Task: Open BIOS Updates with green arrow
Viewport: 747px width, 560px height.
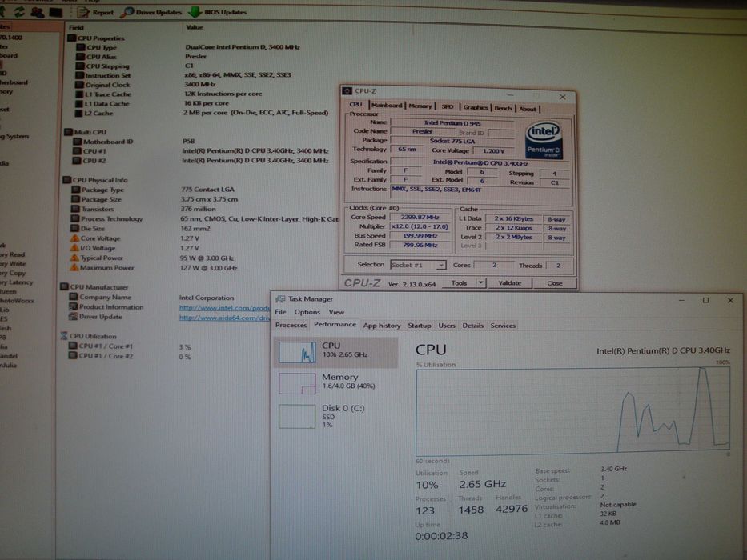Action: (218, 12)
